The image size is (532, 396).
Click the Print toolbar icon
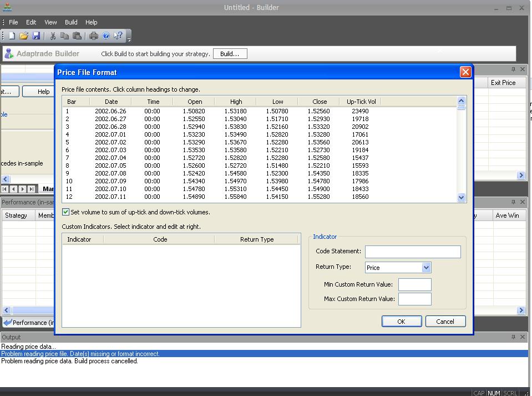[x=93, y=36]
